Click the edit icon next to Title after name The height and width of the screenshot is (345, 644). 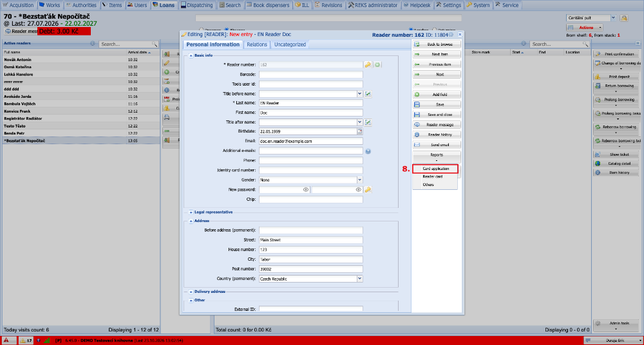coord(368,122)
